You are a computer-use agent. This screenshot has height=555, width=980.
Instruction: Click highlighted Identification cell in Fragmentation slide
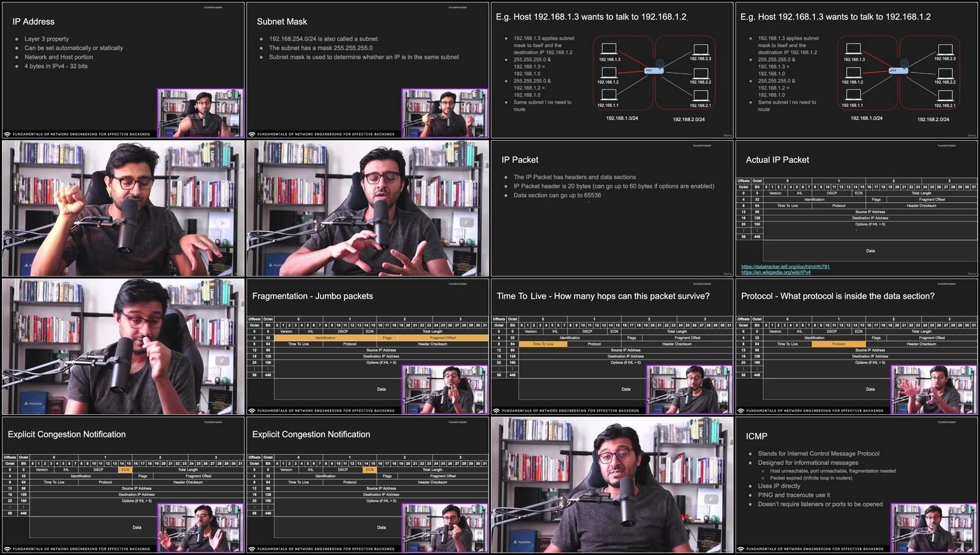coord(325,338)
